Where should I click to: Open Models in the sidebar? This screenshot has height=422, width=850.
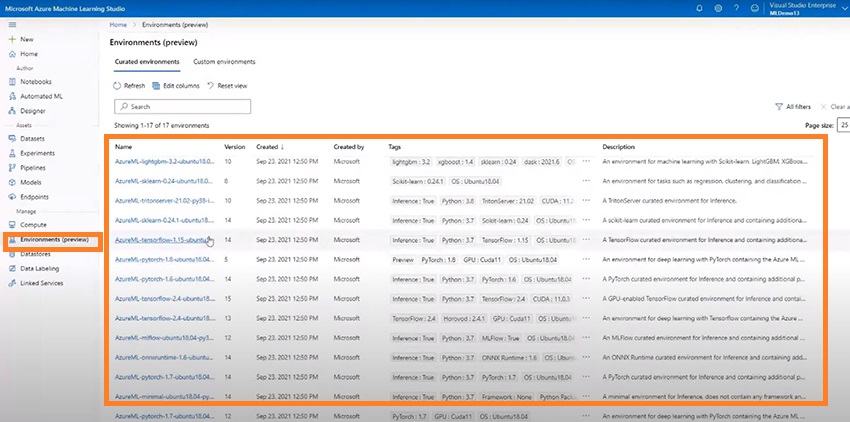tap(25, 182)
